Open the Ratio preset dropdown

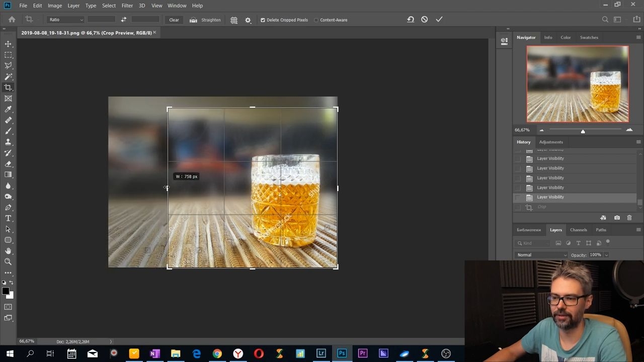click(x=66, y=20)
